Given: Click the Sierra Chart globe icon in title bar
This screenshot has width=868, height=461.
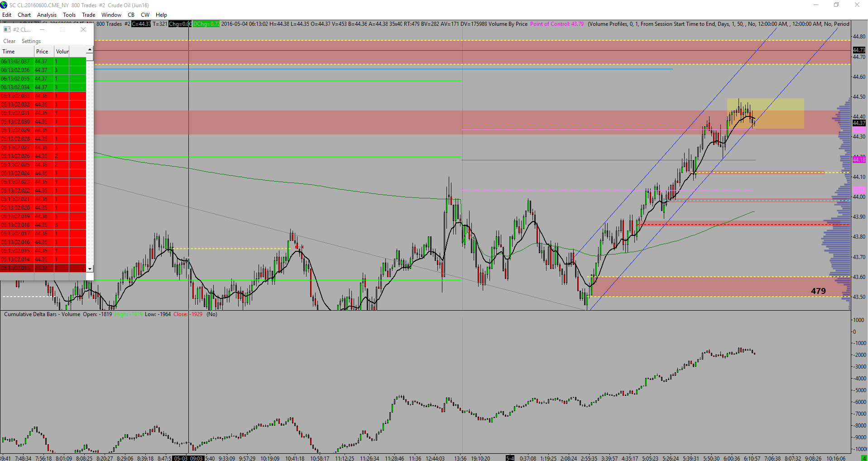Looking at the screenshot, I should [4, 5].
